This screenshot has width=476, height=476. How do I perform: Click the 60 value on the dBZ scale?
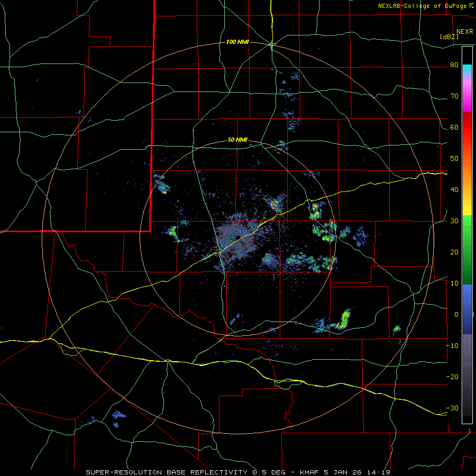click(454, 127)
